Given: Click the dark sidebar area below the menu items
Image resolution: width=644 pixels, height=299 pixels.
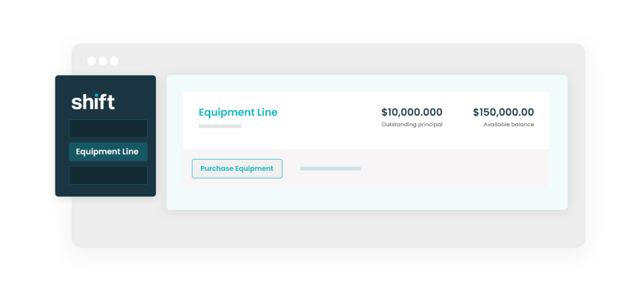Looking at the screenshot, I should pyautogui.click(x=106, y=191).
